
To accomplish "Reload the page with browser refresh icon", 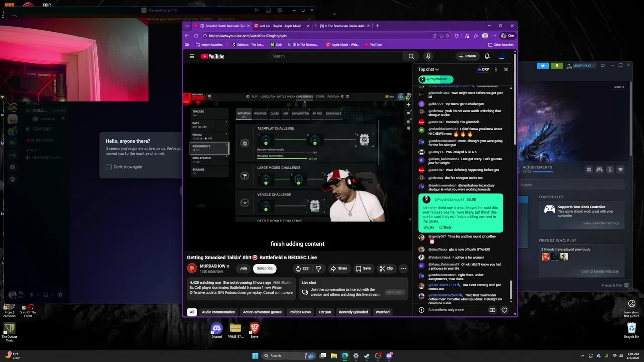I will (196, 36).
